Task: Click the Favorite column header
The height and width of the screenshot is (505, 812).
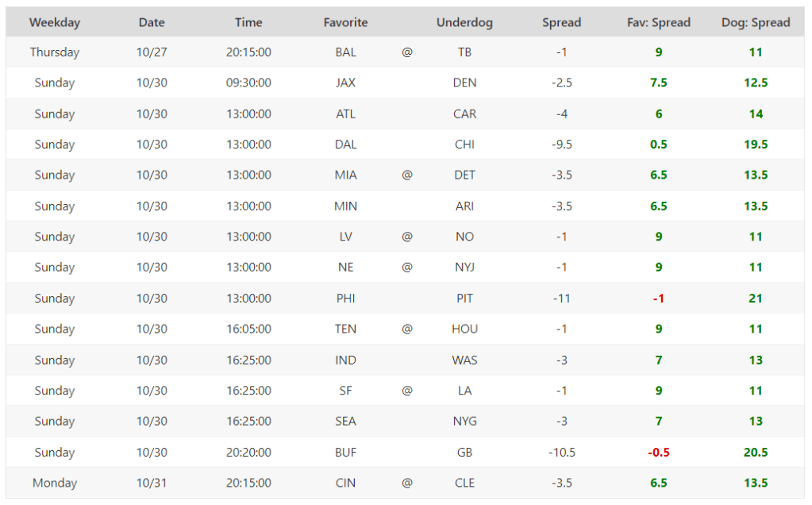Action: (345, 22)
